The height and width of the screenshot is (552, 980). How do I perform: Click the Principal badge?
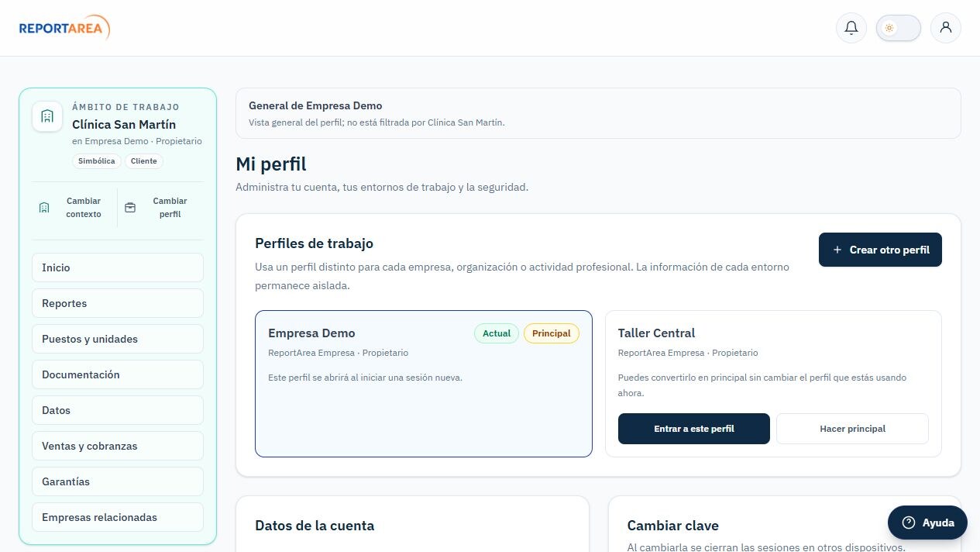click(552, 333)
